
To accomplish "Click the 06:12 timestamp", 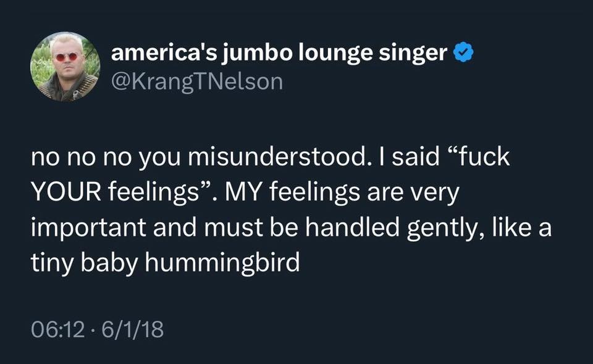I will point(56,331).
